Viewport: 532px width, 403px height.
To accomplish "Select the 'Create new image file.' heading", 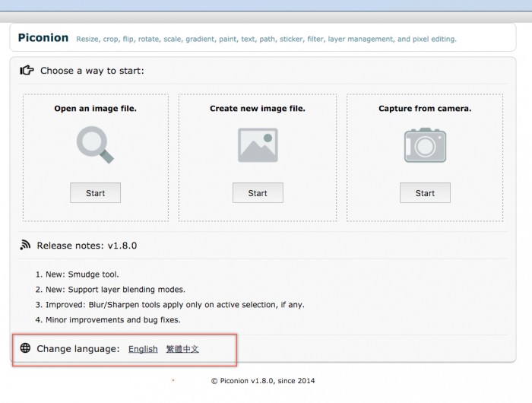I will (x=258, y=109).
